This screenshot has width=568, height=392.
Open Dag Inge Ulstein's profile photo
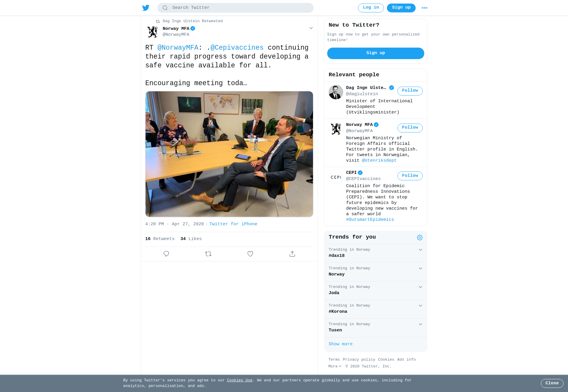336,92
